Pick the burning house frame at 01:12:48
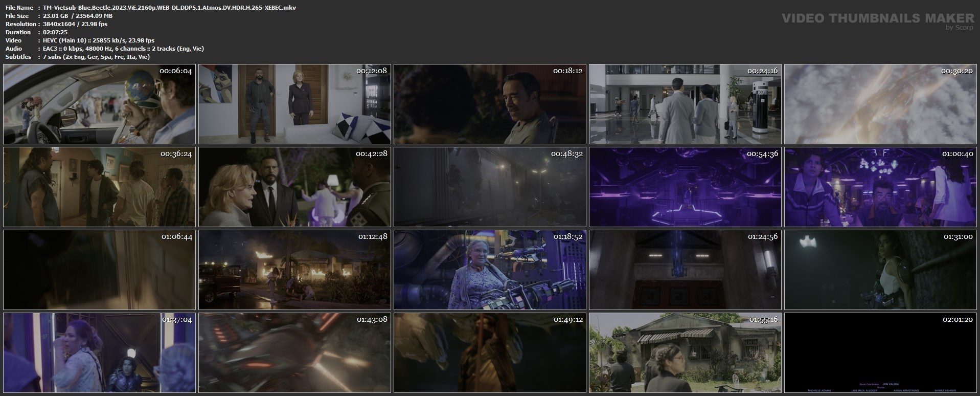The height and width of the screenshot is (396, 980). click(x=294, y=270)
